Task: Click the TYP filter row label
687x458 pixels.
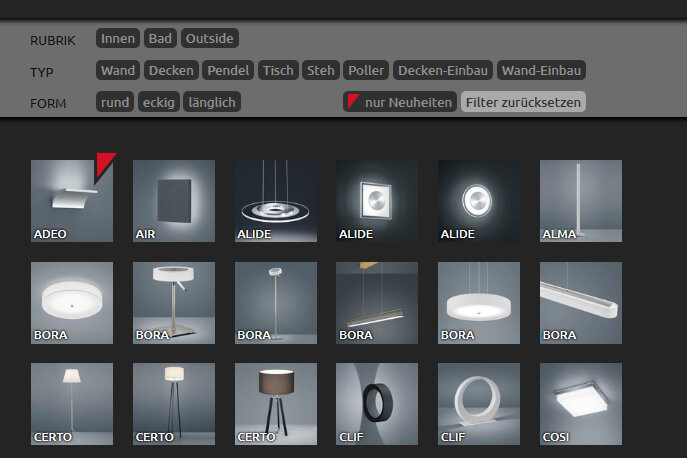Action: 42,72
